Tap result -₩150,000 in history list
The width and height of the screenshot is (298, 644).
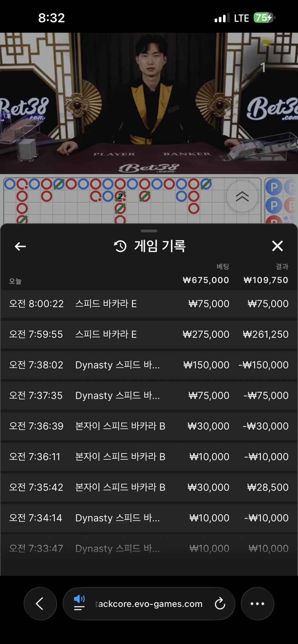click(263, 365)
